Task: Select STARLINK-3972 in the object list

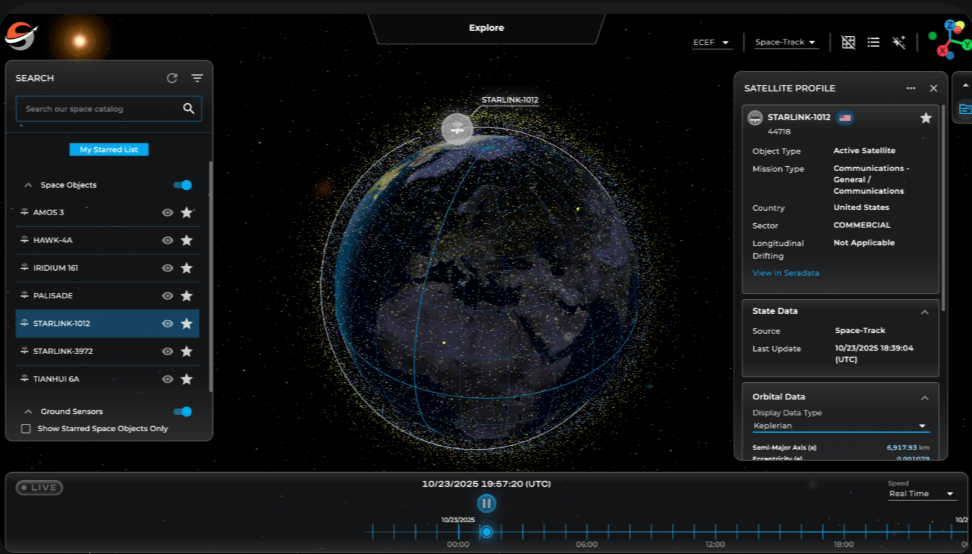Action: point(107,351)
